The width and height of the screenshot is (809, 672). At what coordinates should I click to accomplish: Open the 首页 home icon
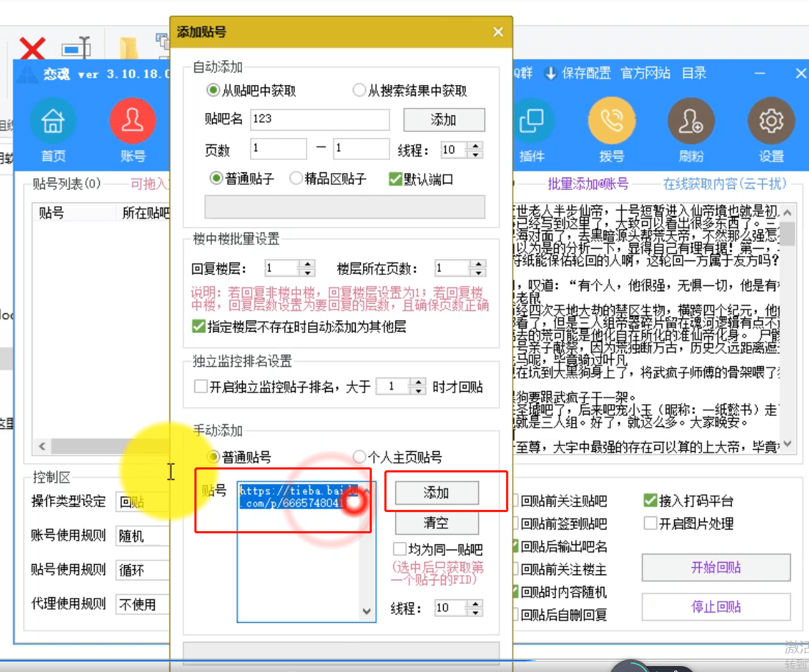(53, 121)
